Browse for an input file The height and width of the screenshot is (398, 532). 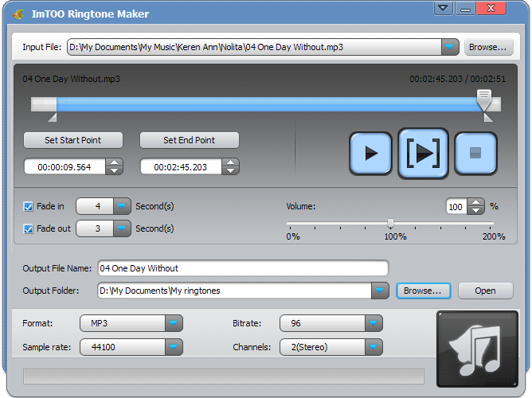[488, 47]
